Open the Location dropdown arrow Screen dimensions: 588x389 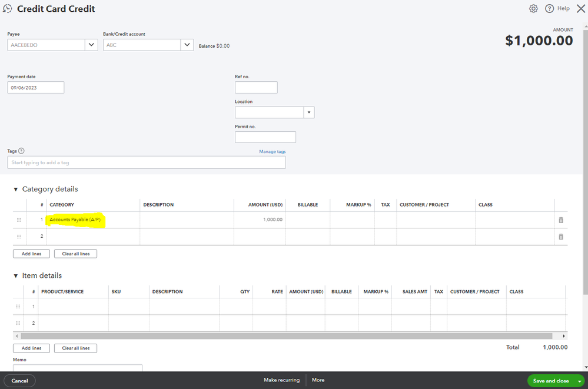(x=309, y=112)
